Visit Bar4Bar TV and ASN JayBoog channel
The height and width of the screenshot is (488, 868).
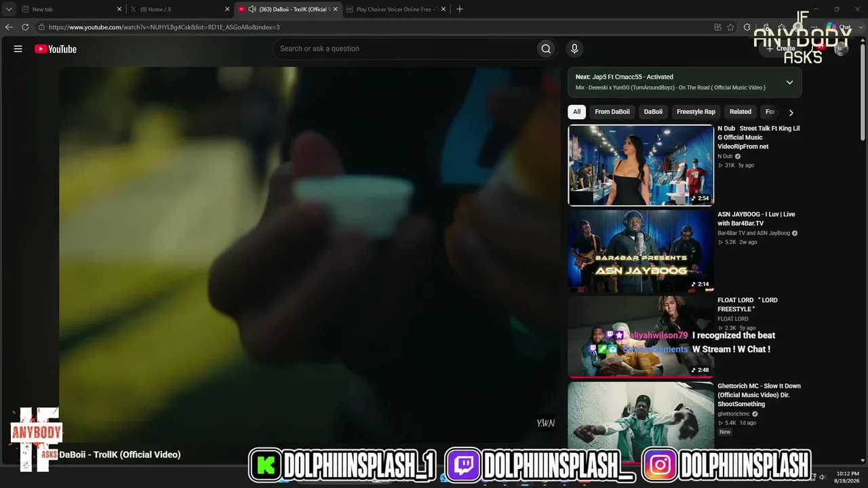coord(754,233)
